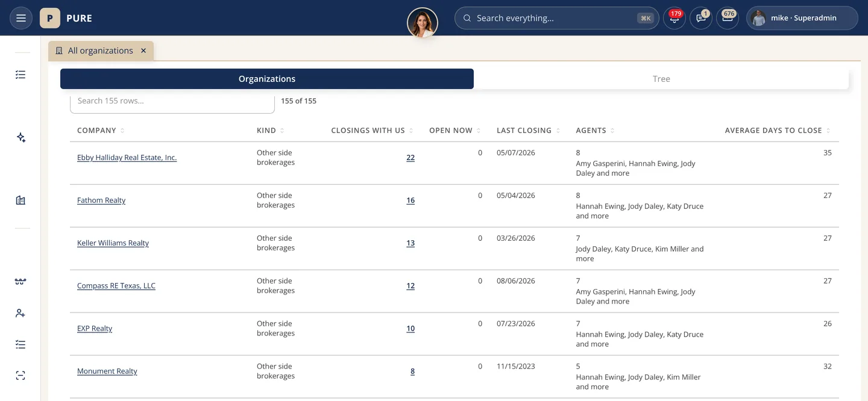Viewport: 868px width, 401px height.
Task: Open the checklist icon below the add-user icon
Action: click(20, 344)
